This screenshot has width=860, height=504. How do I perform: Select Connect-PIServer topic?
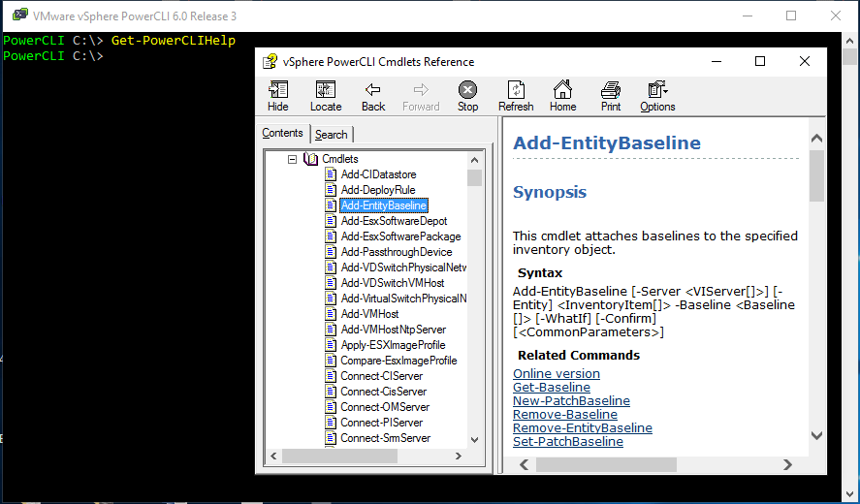tap(382, 423)
